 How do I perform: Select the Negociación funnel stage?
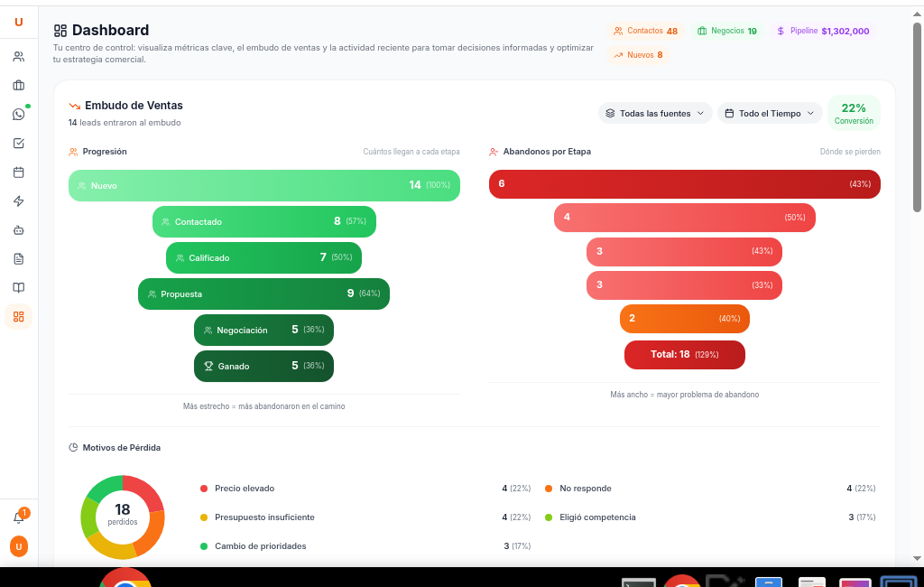pos(264,331)
